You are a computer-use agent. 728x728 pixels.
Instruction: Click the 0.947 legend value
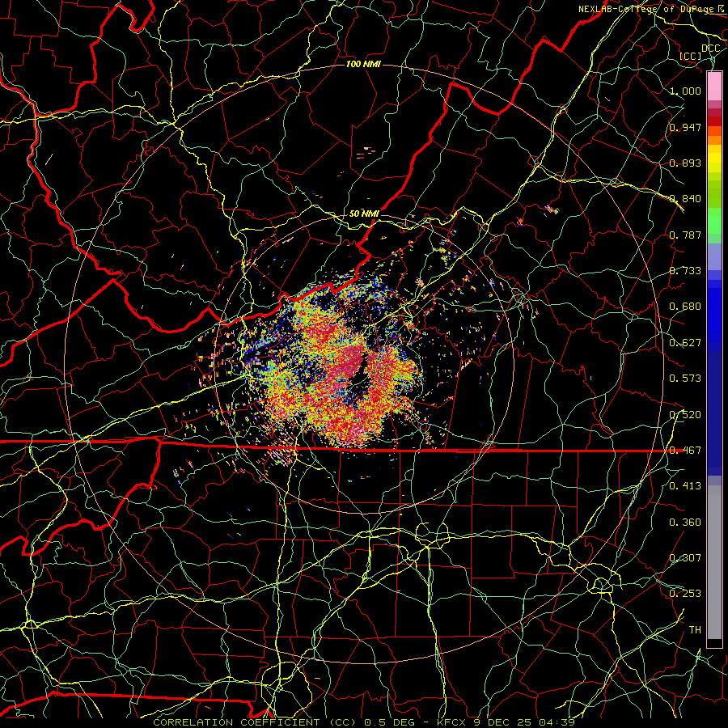coord(685,127)
